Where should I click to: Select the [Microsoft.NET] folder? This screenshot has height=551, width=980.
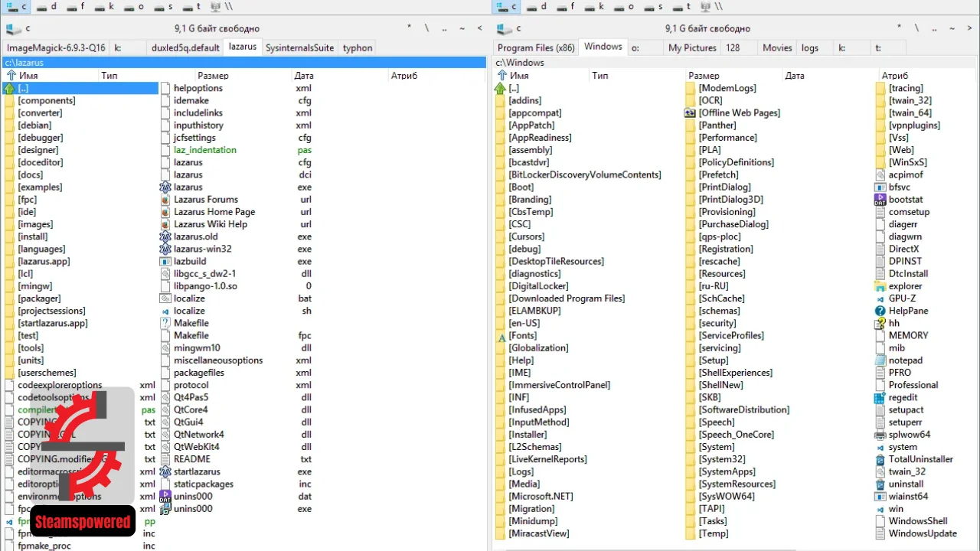(x=541, y=496)
